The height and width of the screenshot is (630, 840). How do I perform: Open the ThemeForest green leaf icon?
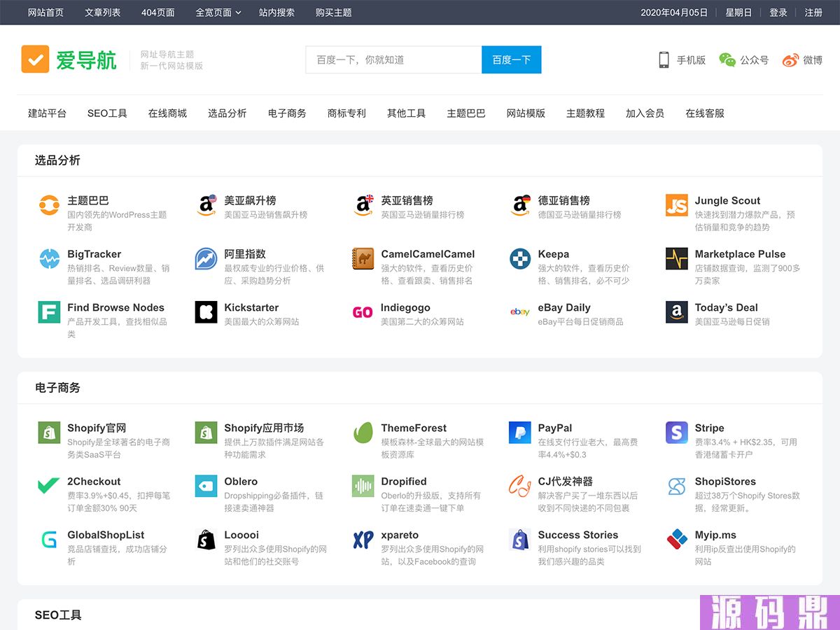363,433
